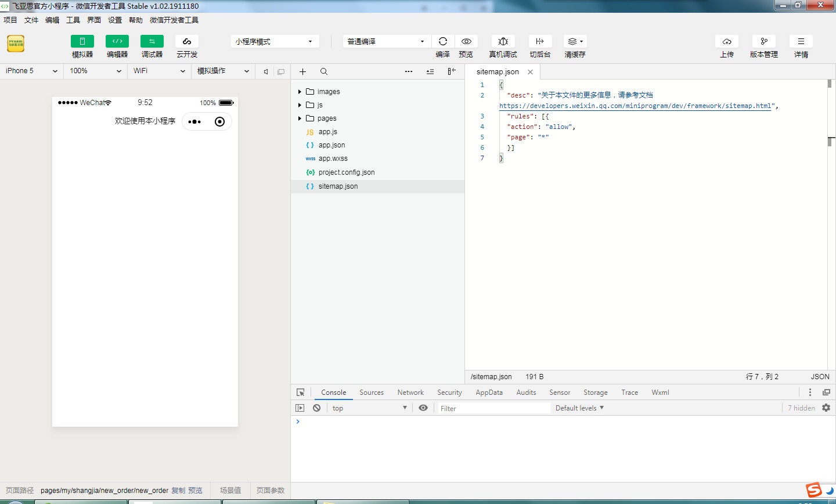Click the 场景值 button

[230, 491]
